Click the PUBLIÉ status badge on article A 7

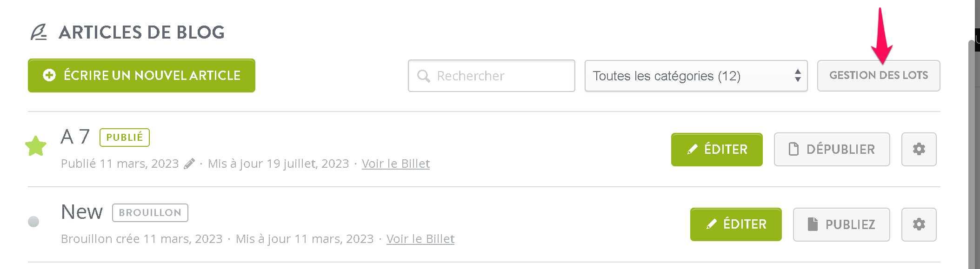coord(125,138)
